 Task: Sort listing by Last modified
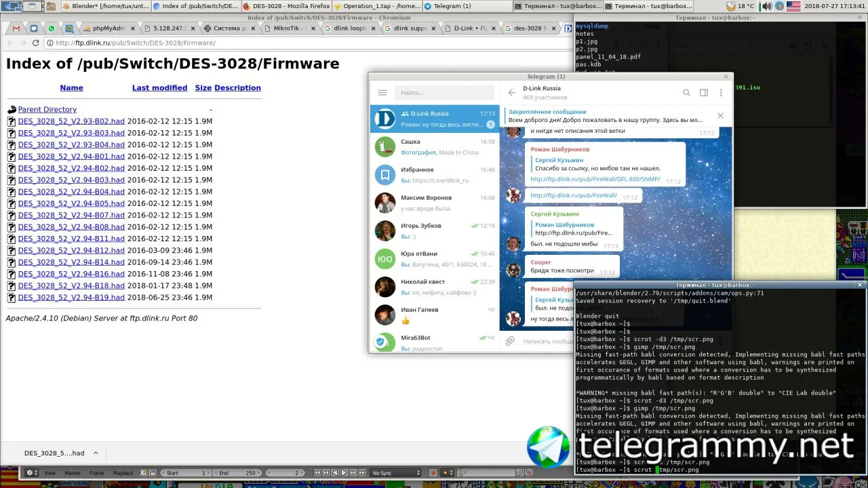click(x=159, y=88)
